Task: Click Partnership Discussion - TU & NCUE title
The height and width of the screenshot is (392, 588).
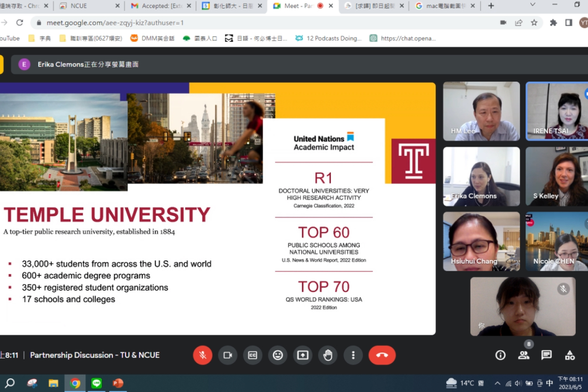Action: pyautogui.click(x=95, y=355)
